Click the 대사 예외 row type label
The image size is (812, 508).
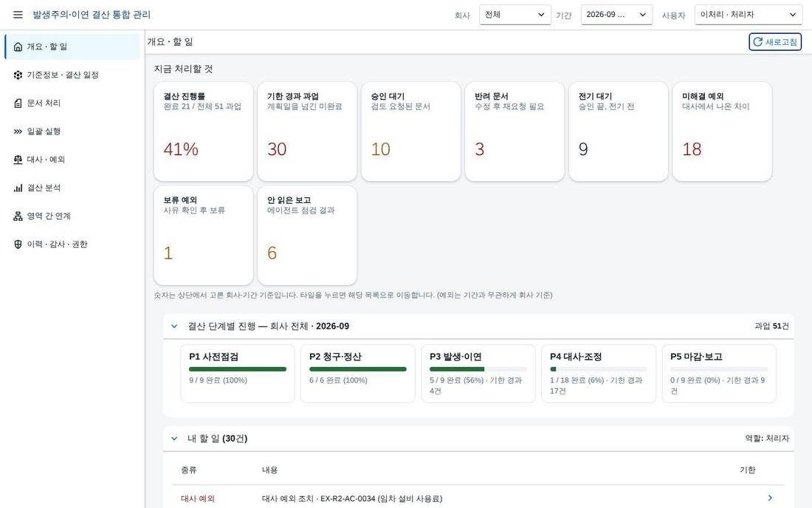[198, 498]
